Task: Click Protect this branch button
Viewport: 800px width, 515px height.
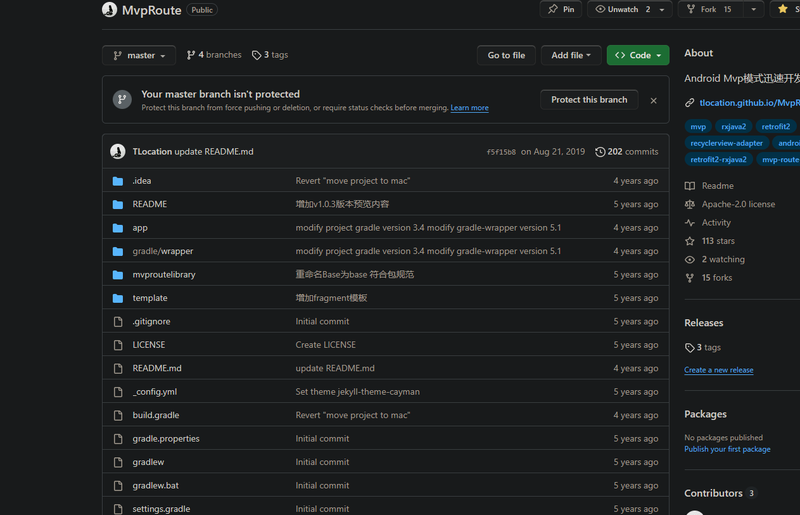Action: click(x=589, y=100)
